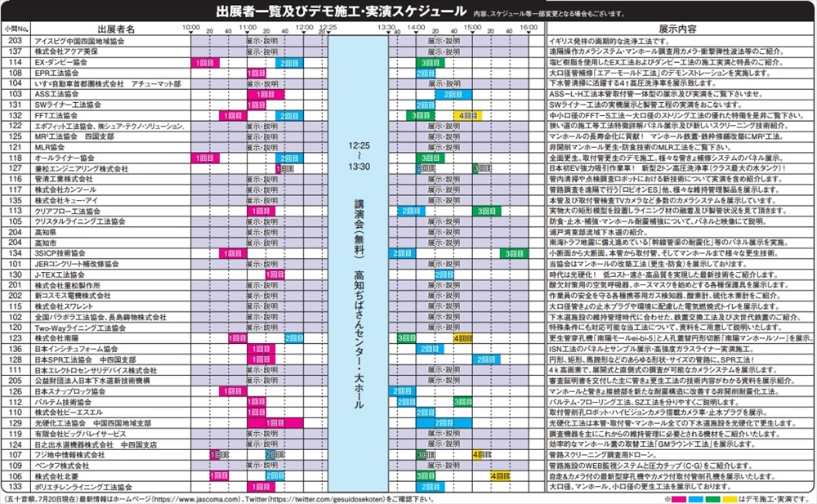Click booth number 137
The height and width of the screenshot is (504, 817).
[16, 51]
